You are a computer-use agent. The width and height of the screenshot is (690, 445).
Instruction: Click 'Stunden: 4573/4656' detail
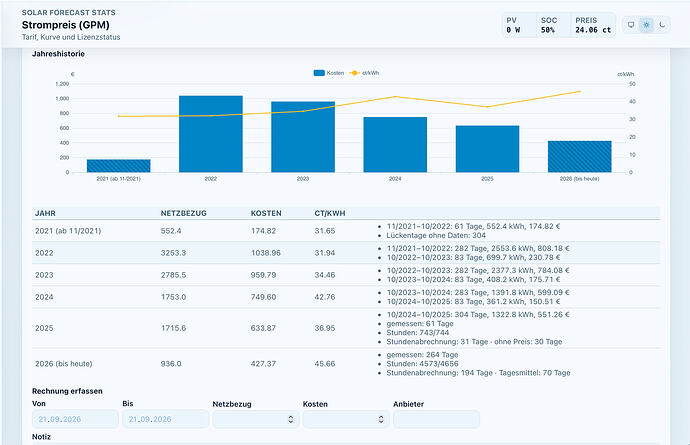422,364
